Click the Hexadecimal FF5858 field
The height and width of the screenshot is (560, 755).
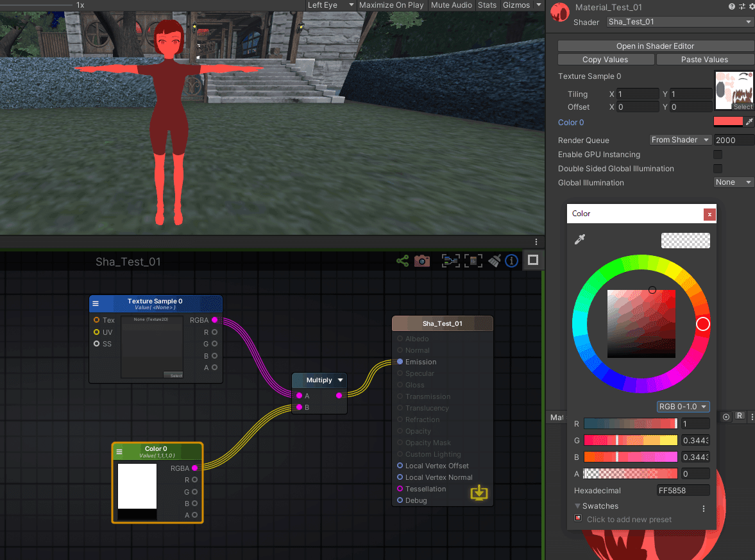(x=683, y=490)
